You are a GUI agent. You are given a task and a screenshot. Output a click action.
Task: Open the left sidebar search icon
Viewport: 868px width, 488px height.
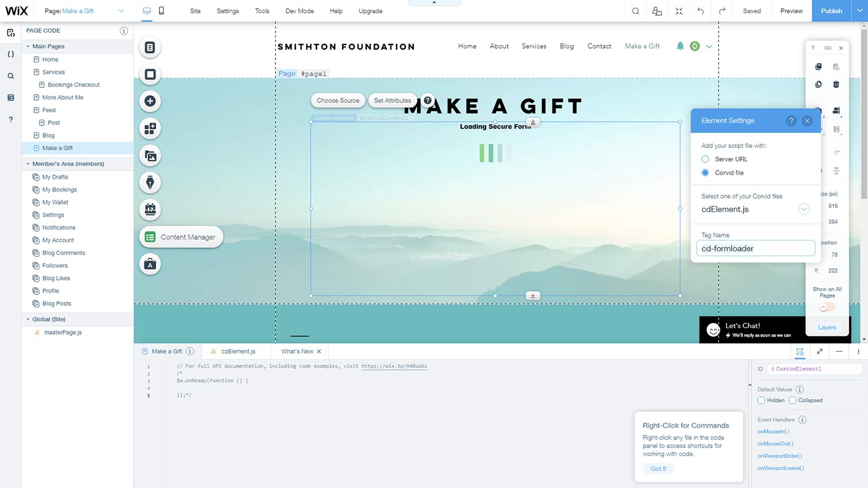point(10,76)
